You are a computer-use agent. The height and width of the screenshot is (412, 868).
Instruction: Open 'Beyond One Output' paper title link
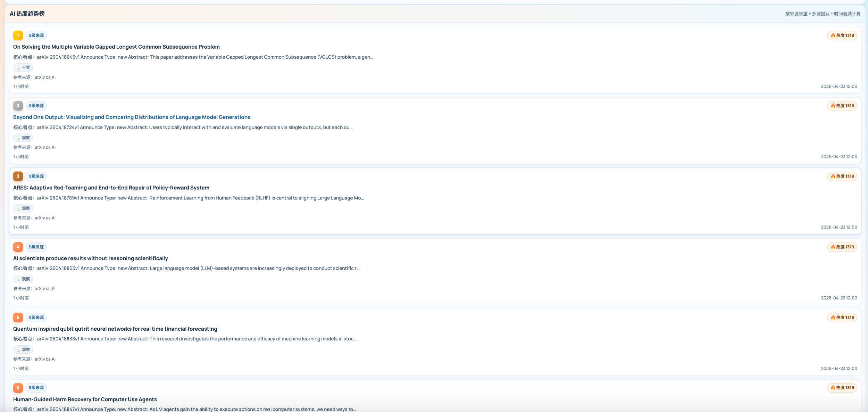click(132, 117)
